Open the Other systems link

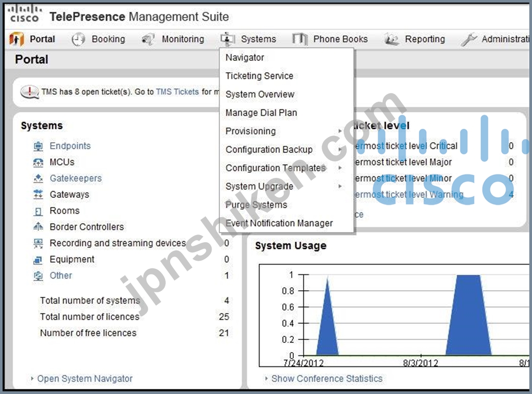tap(61, 275)
